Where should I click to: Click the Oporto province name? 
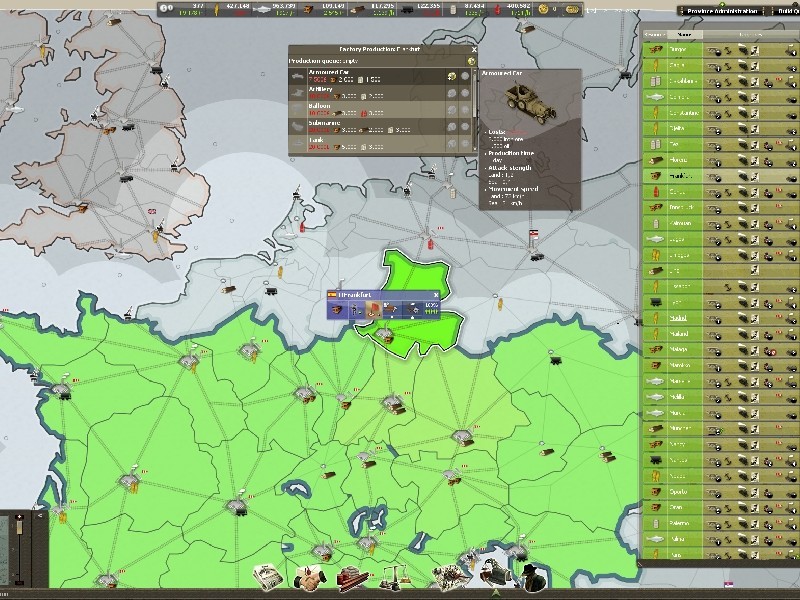click(679, 492)
